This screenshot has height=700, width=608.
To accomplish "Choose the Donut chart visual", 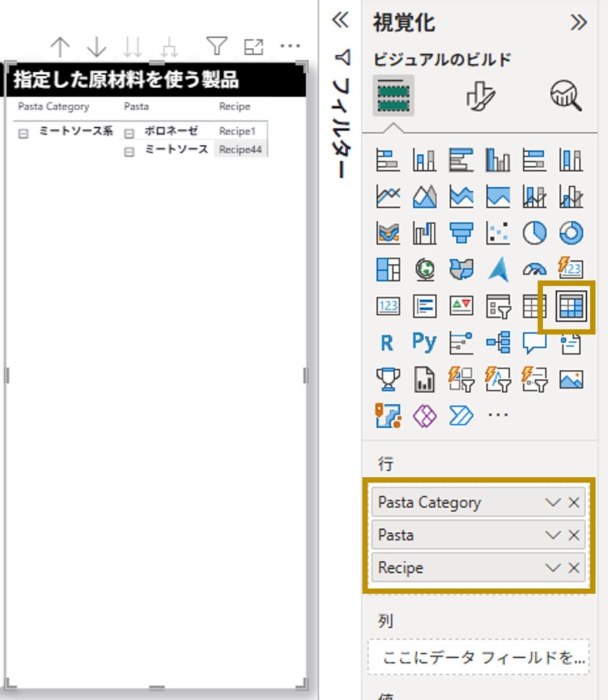I will (570, 234).
